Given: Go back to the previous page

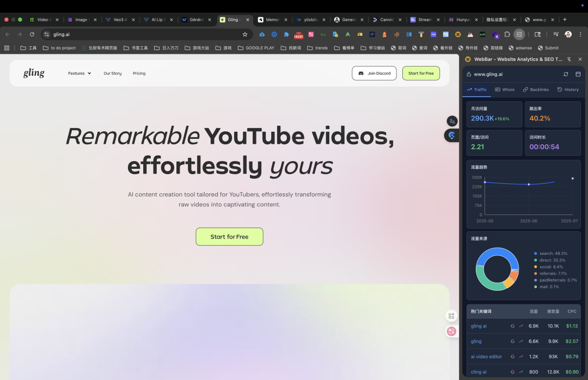Looking at the screenshot, I should point(8,34).
